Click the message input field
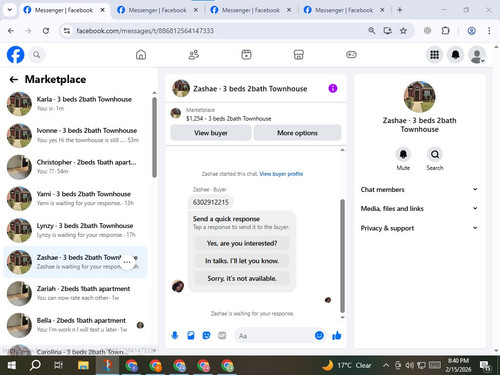 coord(275,336)
